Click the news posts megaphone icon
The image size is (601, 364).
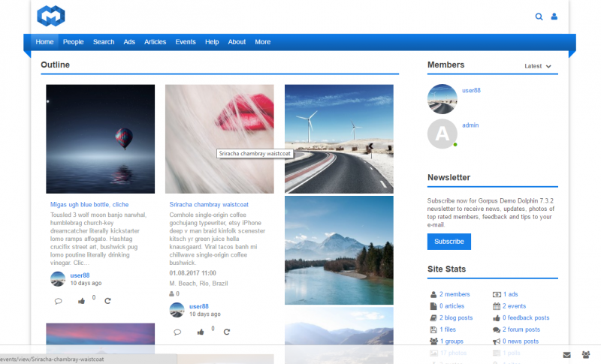point(497,341)
